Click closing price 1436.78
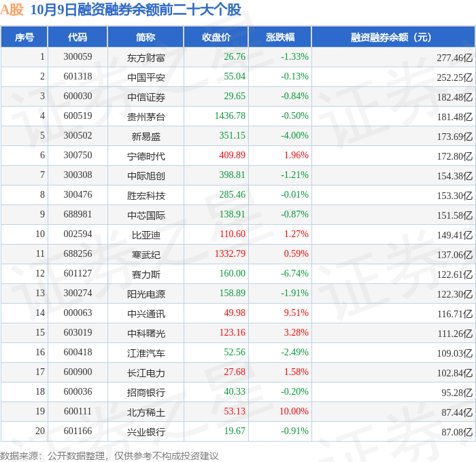The width and height of the screenshot is (476, 462). click(230, 116)
